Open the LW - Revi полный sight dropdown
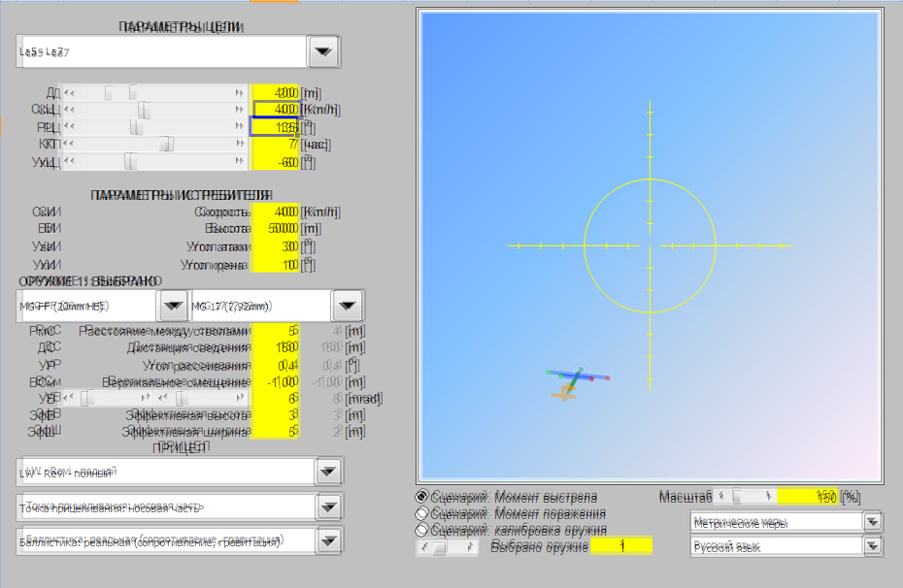Image resolution: width=903 pixels, height=588 pixels. [328, 472]
